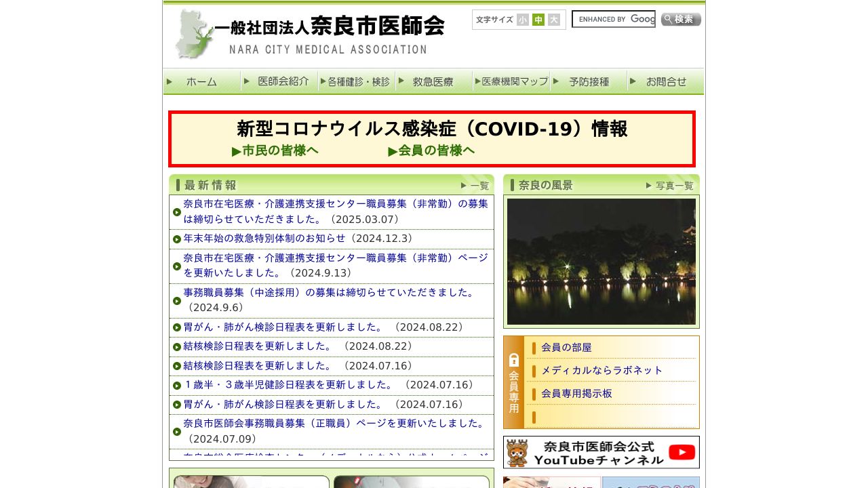
Task: Open the 救急医療 navigation item
Action: tap(432, 81)
